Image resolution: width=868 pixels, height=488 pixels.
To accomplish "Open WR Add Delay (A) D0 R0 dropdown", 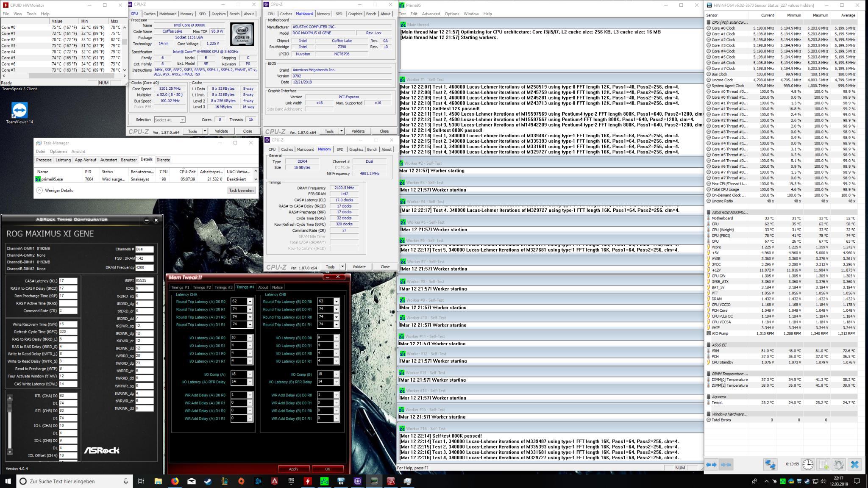I will tap(250, 395).
